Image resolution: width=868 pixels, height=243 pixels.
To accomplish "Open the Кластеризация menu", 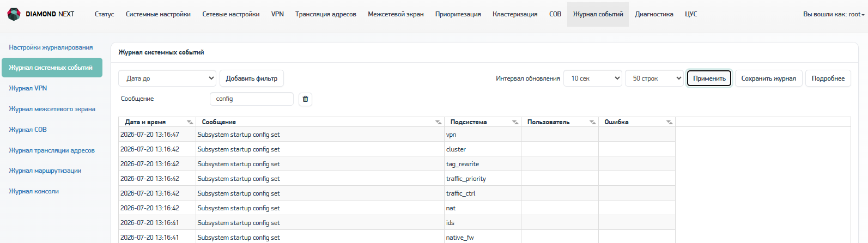I will 515,14.
